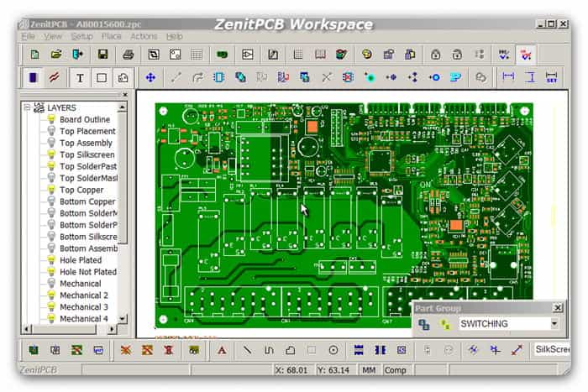The height and width of the screenshot is (392, 588).
Task: Click the open padlock icon
Action: pos(457,55)
